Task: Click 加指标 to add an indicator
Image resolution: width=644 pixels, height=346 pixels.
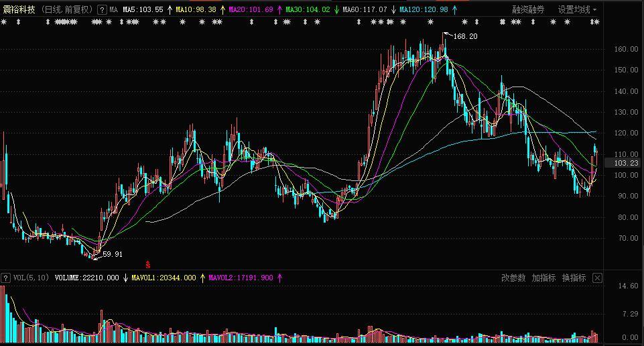Action: coord(543,278)
